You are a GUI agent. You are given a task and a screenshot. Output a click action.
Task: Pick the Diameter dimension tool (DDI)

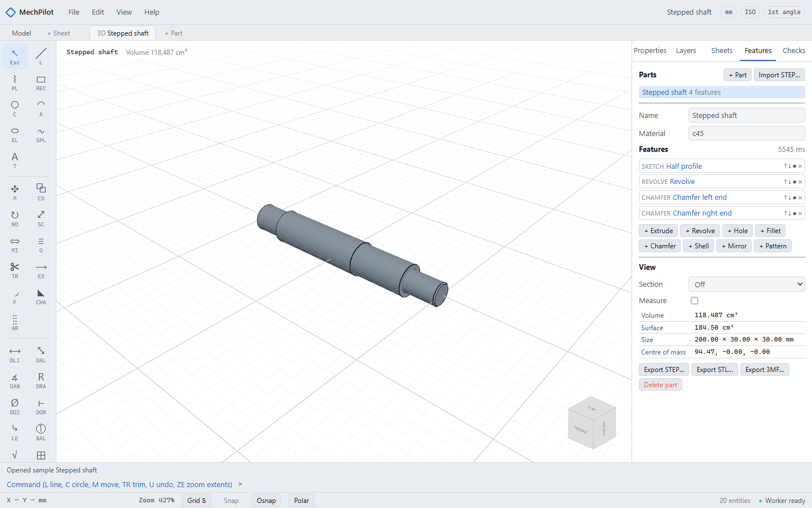15,406
